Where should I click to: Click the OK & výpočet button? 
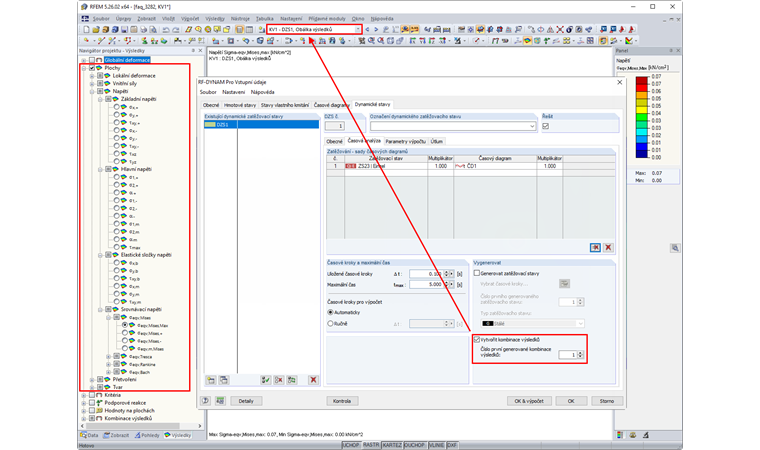coord(529,401)
